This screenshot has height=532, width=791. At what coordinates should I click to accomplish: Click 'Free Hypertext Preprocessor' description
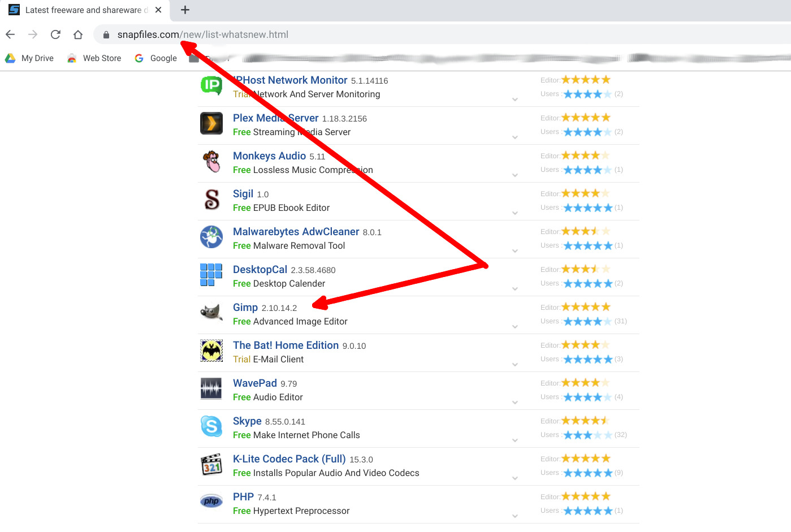291,511
